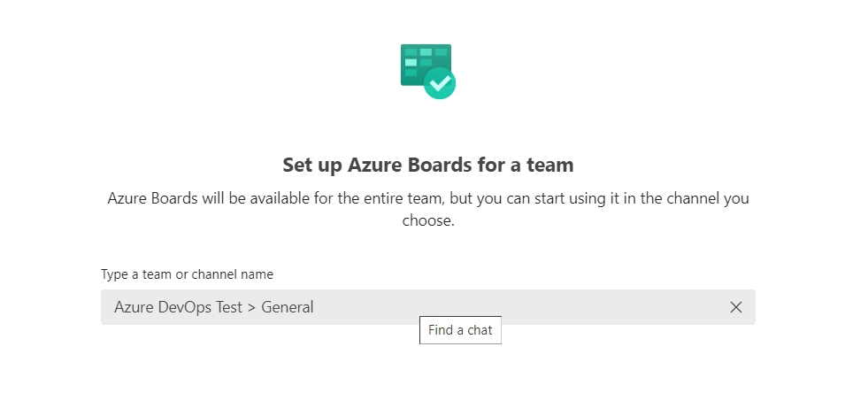The width and height of the screenshot is (868, 393).
Task: Click the '>' separator in selected channel
Action: 252,307
